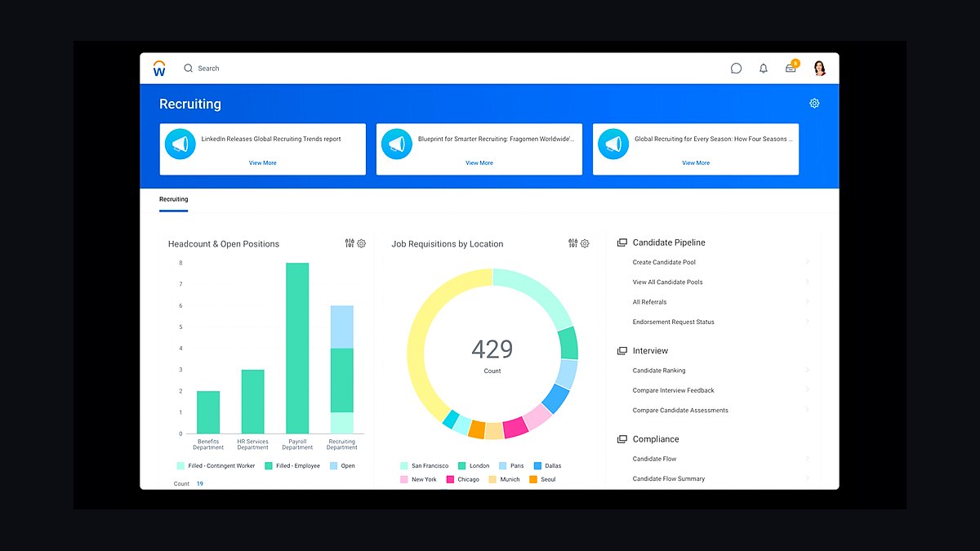This screenshot has height=551, width=980.
Task: Expand chevron beside View All Candidate Pools
Action: click(x=807, y=282)
